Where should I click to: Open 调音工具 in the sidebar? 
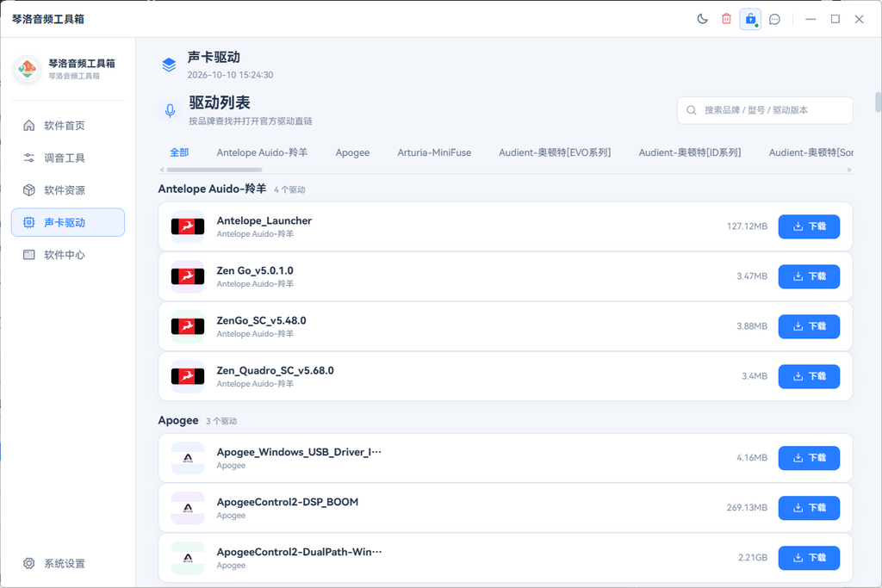click(68, 158)
